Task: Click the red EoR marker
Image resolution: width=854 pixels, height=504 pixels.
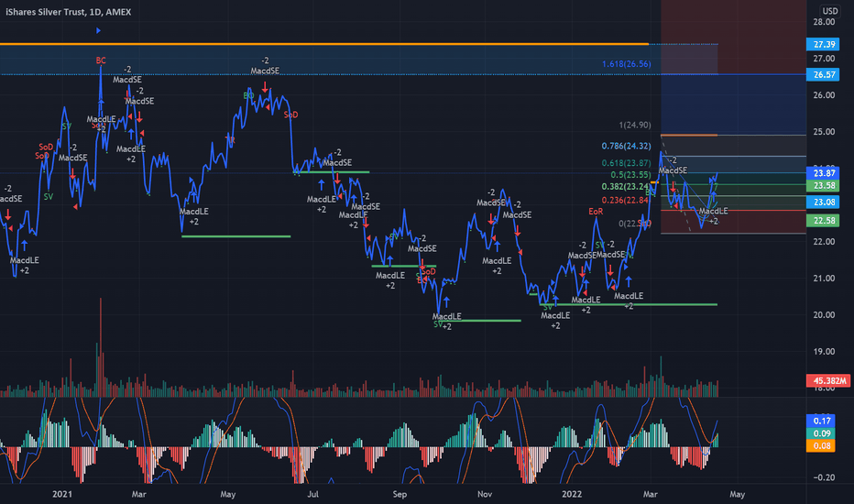Action: [x=596, y=212]
